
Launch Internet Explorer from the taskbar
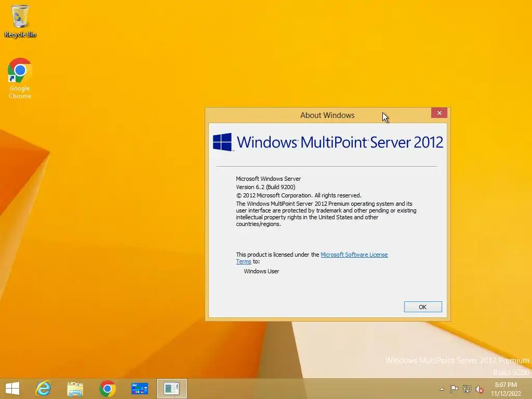coord(44,389)
